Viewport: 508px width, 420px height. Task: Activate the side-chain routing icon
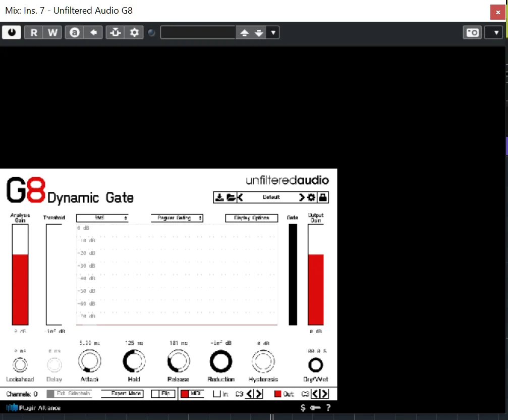[x=116, y=32]
